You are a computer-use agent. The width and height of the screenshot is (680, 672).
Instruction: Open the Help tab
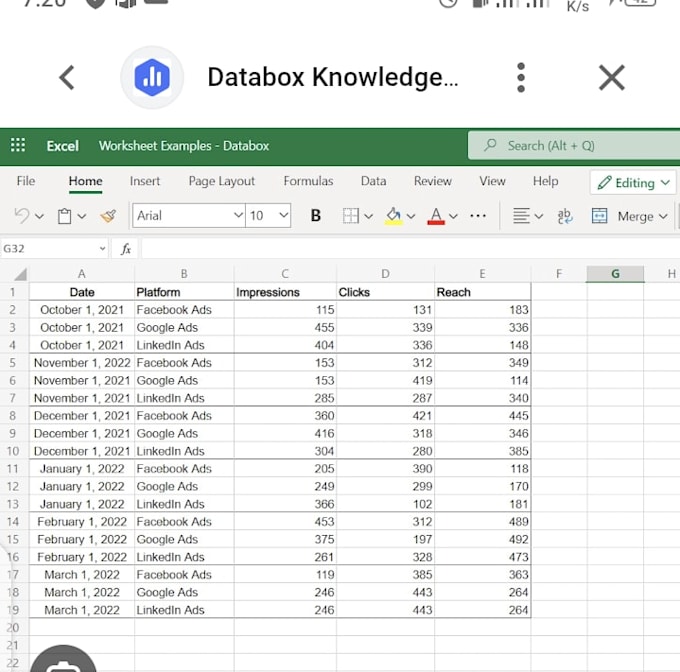[546, 181]
